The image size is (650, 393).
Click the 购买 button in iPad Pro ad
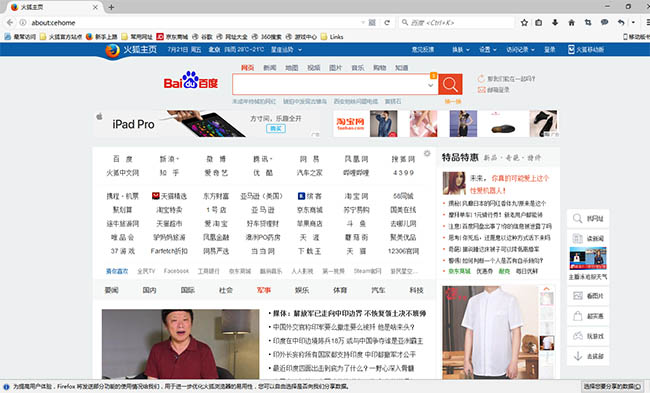pos(276,129)
